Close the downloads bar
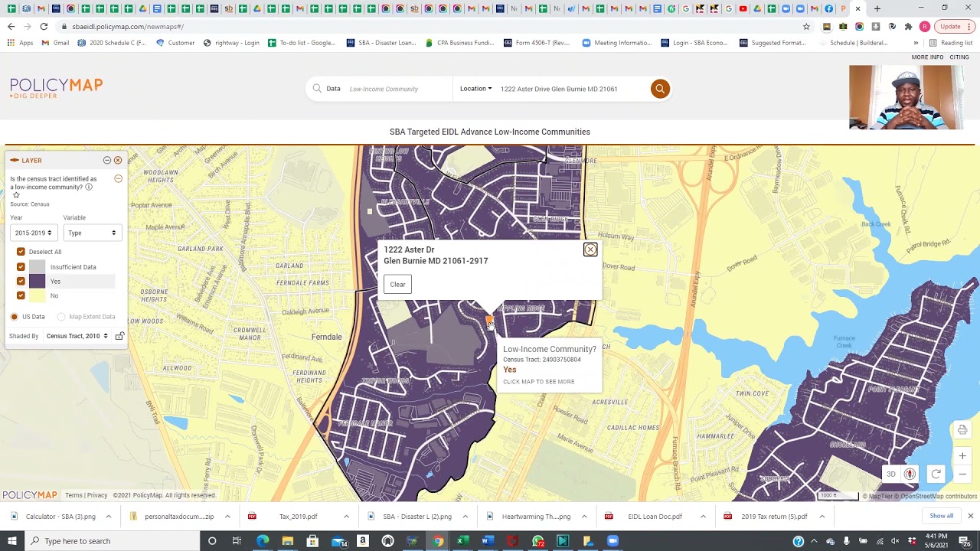The image size is (980, 551). pos(970,516)
